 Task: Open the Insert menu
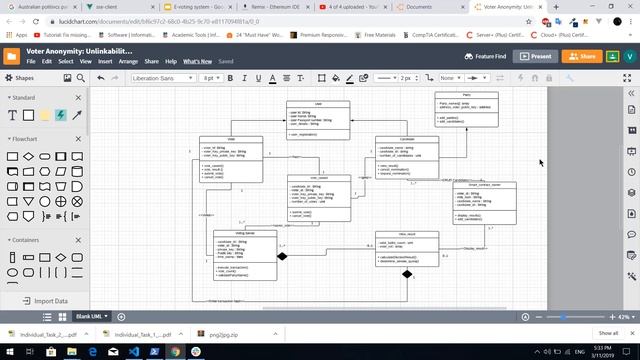[x=105, y=61]
